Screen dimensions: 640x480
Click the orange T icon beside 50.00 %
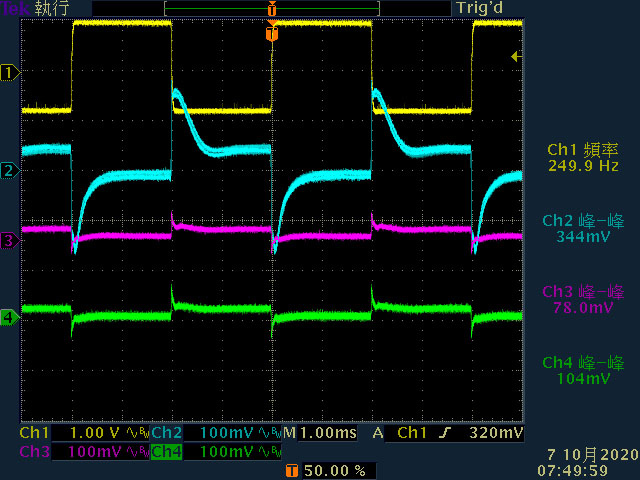tap(292, 471)
